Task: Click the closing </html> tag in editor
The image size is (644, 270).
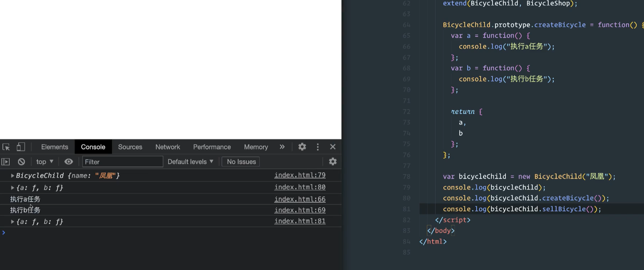Action: (x=433, y=241)
